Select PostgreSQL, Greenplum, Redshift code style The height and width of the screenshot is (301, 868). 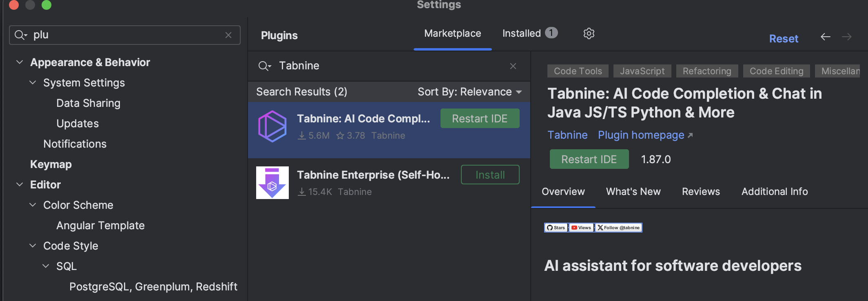pos(153,287)
